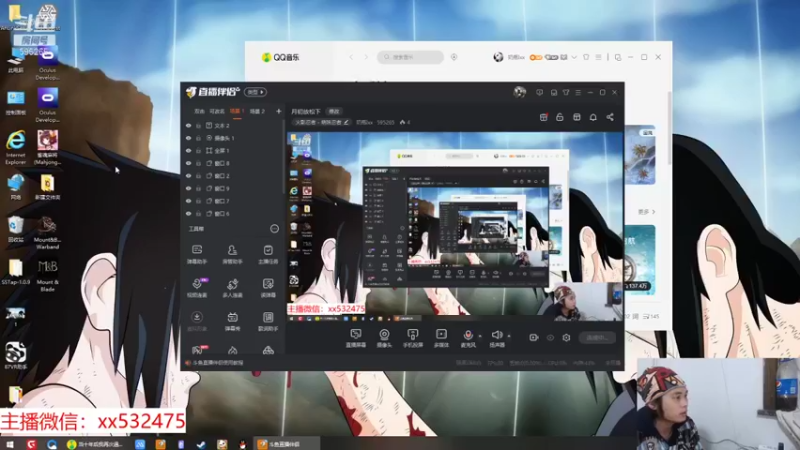Select the first scene tab on the left
This screenshot has height=450, width=800.
(199, 111)
